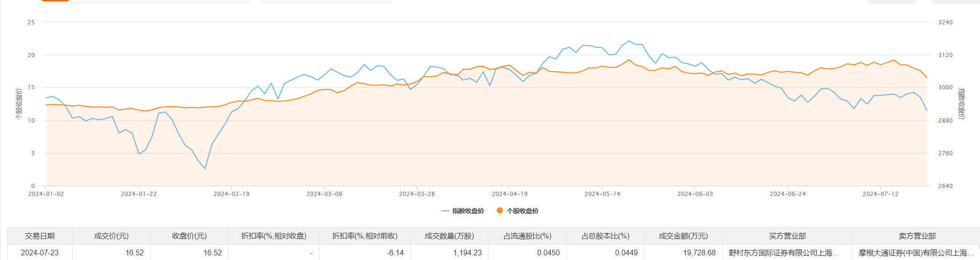Select the 折扣率(%,相对收盘) column header

tap(274, 236)
